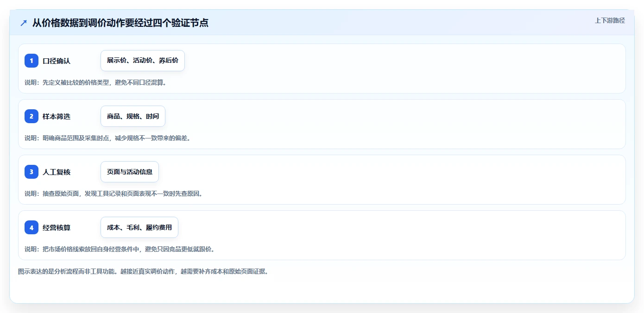
Task: Select the 口径确认 step title
Action: point(57,61)
